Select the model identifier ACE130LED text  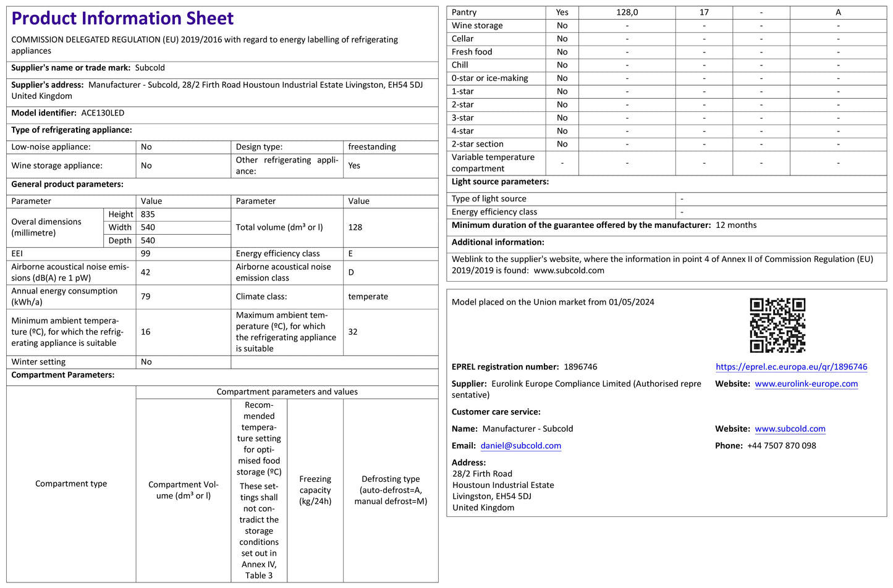pos(103,113)
